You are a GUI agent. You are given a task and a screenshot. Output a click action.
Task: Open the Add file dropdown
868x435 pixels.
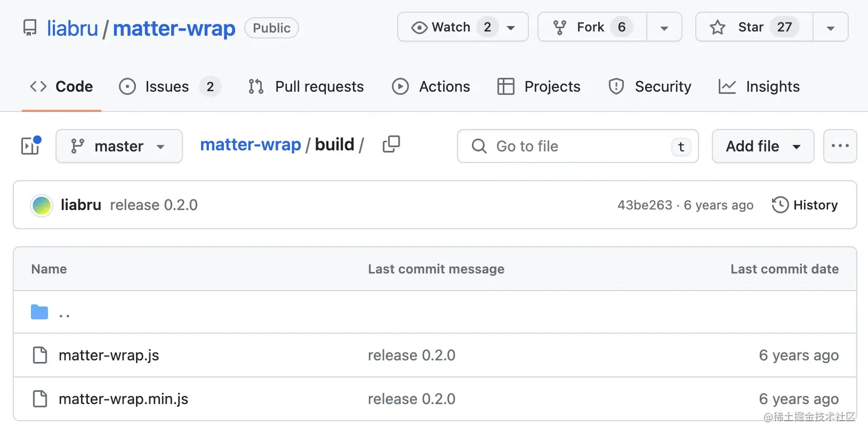point(763,146)
